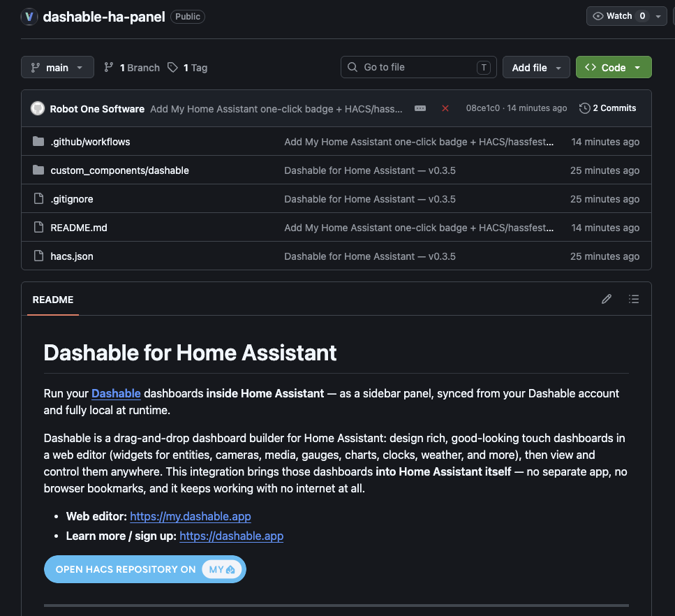Click the tag icon beside 1 Tag

[172, 67]
